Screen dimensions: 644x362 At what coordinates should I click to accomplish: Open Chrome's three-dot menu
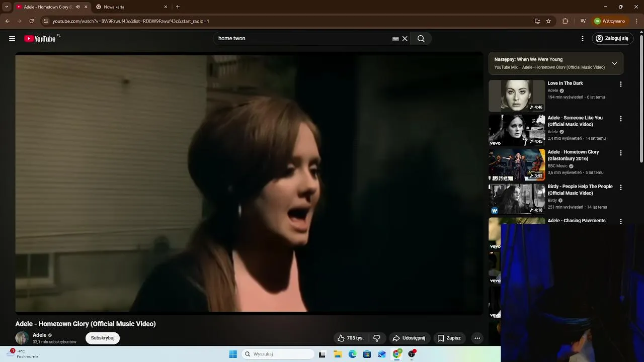click(637, 21)
